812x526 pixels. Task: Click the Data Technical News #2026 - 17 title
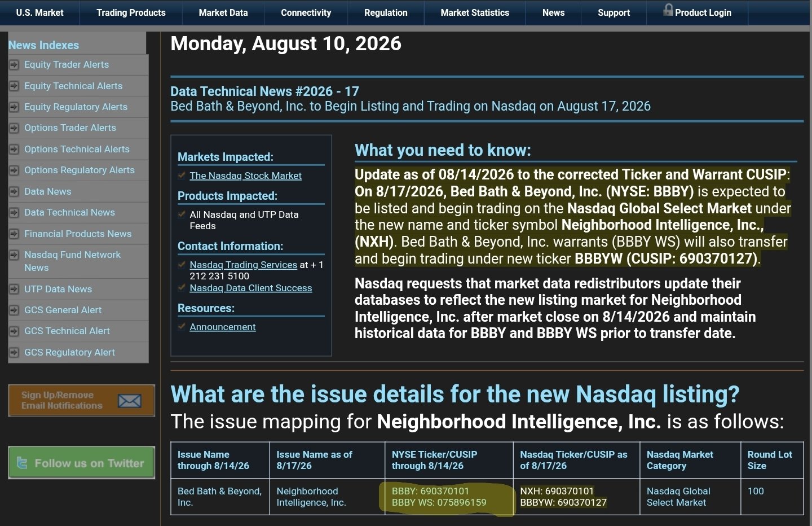[x=264, y=91]
